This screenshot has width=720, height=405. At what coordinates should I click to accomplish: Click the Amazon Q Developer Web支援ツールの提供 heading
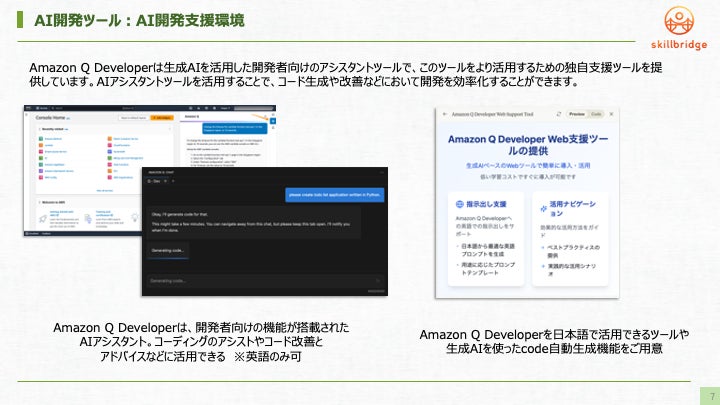coord(528,145)
